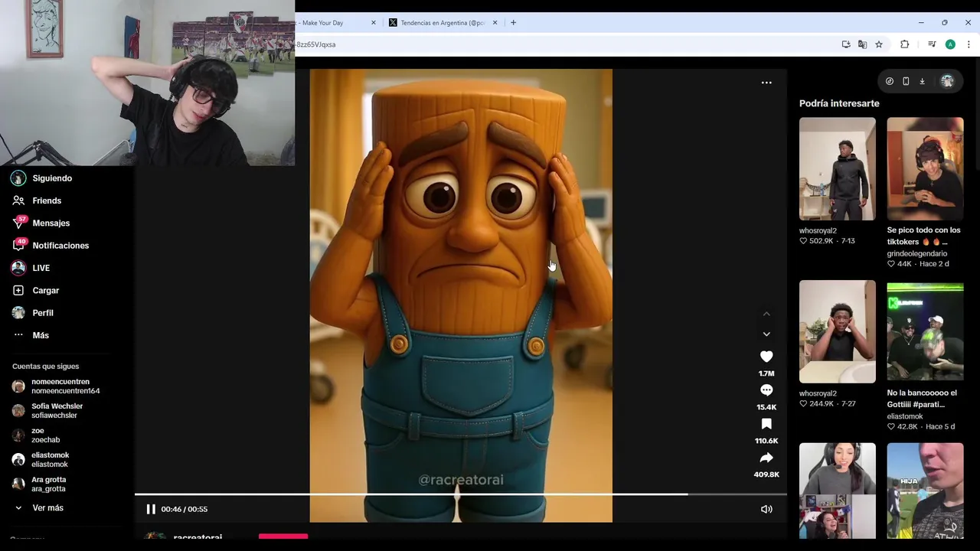Image resolution: width=980 pixels, height=551 pixels.
Task: Open the Chrome extensions puzzle icon
Action: click(904, 44)
